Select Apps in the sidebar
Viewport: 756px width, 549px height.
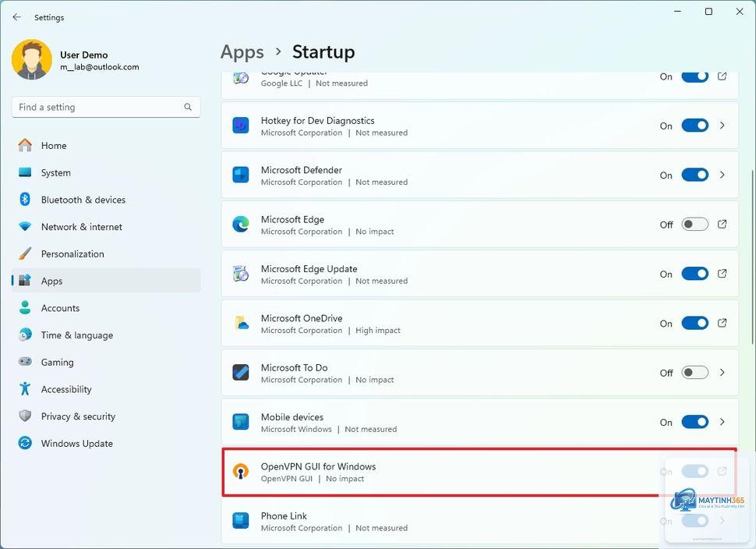click(x=106, y=280)
